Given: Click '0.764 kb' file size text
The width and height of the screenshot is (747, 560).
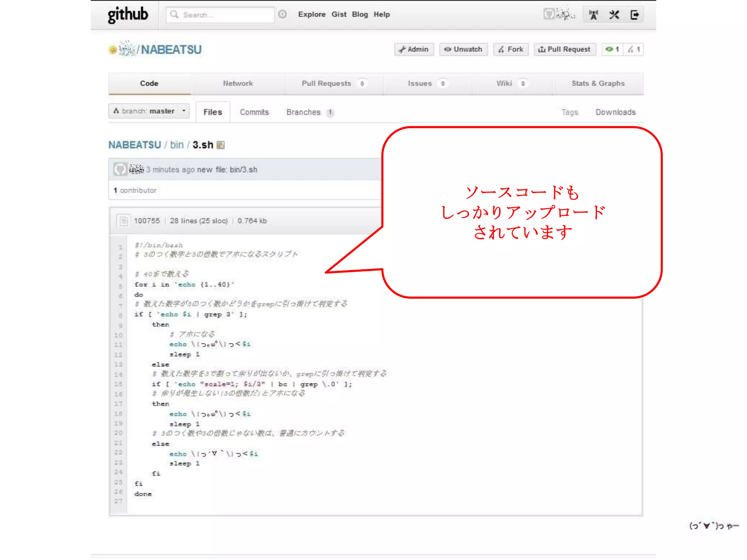Looking at the screenshot, I should pos(252,221).
